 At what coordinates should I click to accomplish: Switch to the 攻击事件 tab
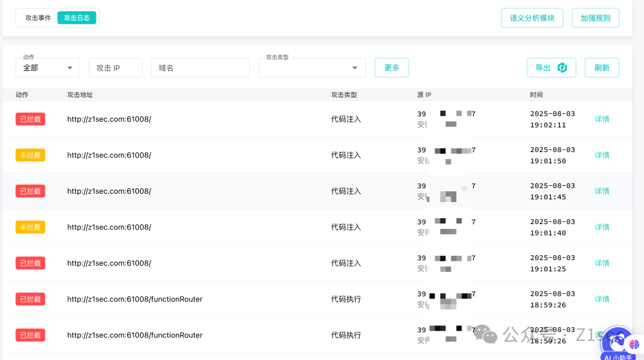tap(38, 18)
